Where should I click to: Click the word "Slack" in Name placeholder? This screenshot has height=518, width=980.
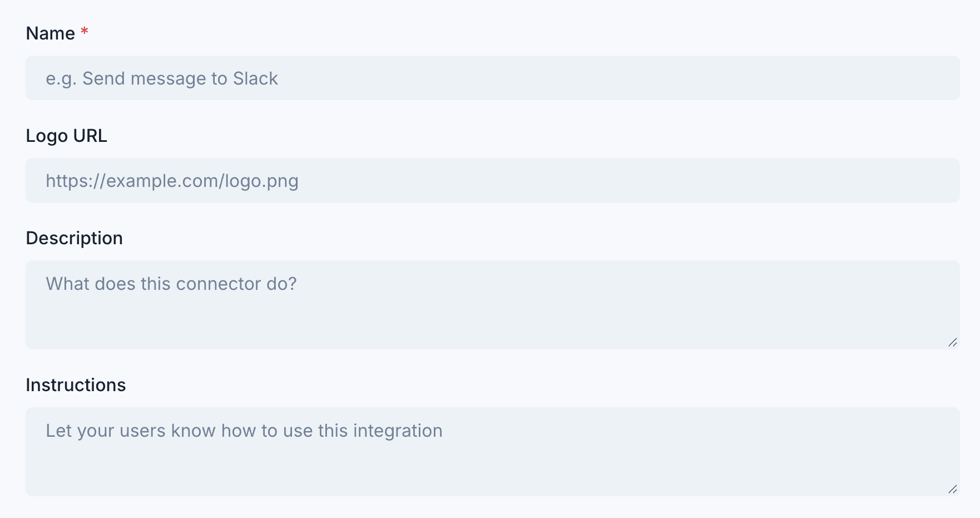coord(255,78)
